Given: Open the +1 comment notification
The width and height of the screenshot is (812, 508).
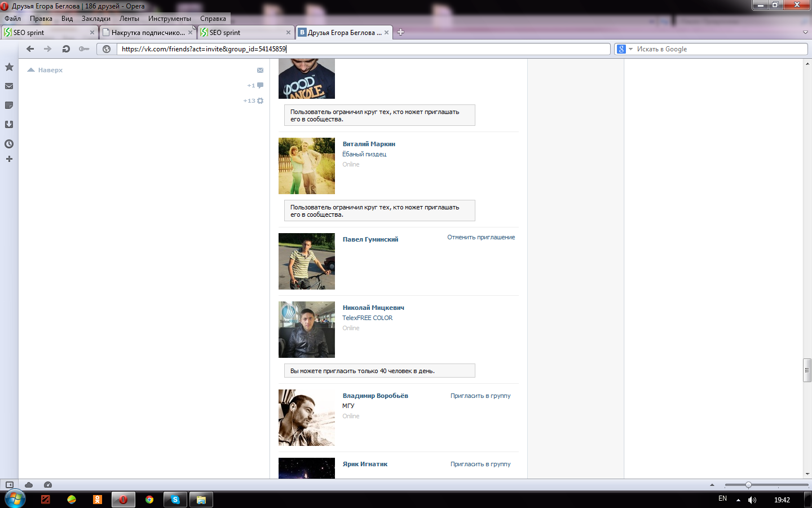Looking at the screenshot, I should click(255, 86).
